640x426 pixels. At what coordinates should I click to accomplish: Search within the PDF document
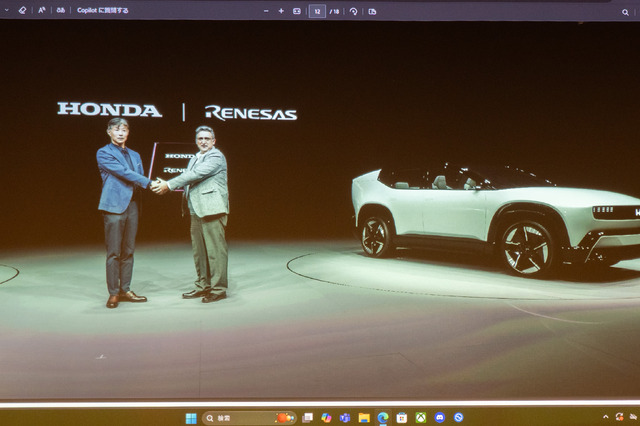(x=625, y=12)
